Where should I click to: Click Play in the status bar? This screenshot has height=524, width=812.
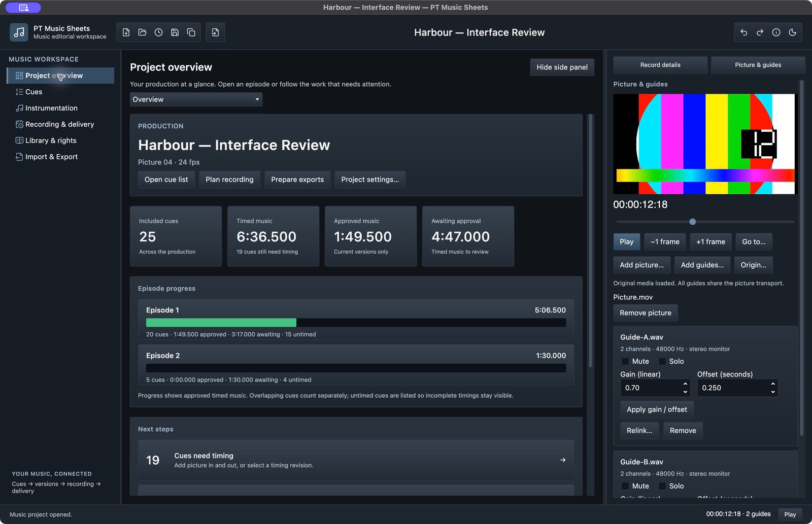click(x=790, y=514)
